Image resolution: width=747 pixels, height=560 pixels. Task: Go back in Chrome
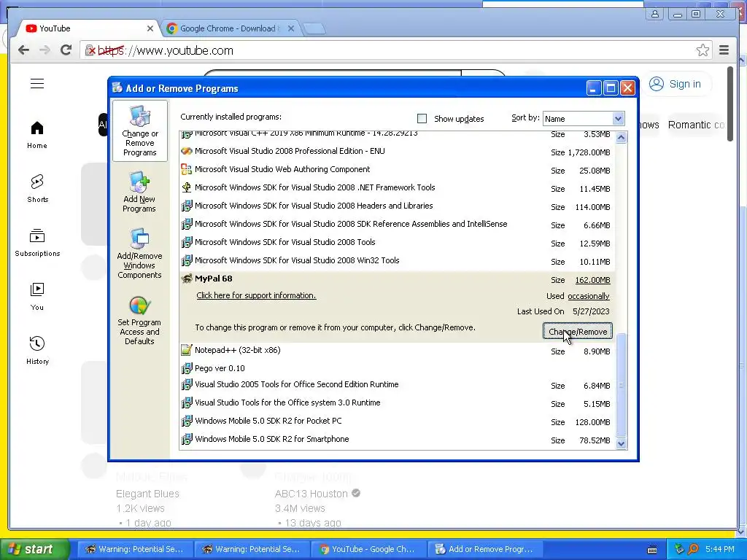23,50
